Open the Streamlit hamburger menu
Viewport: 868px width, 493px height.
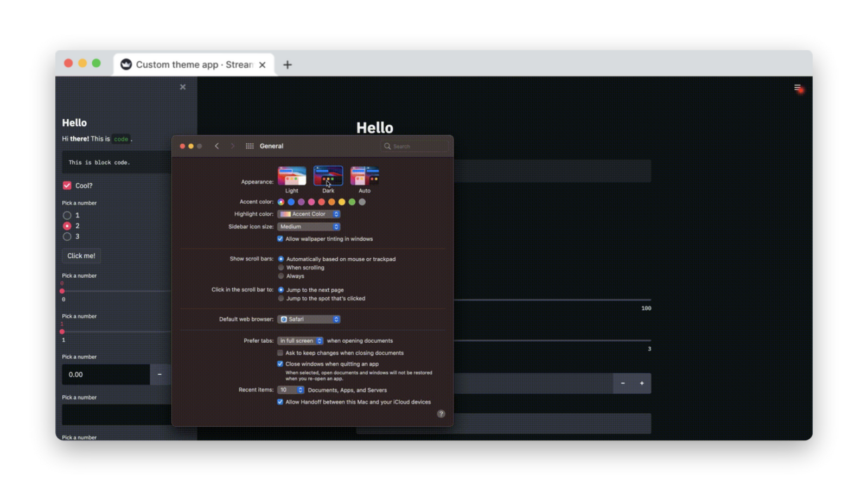797,87
